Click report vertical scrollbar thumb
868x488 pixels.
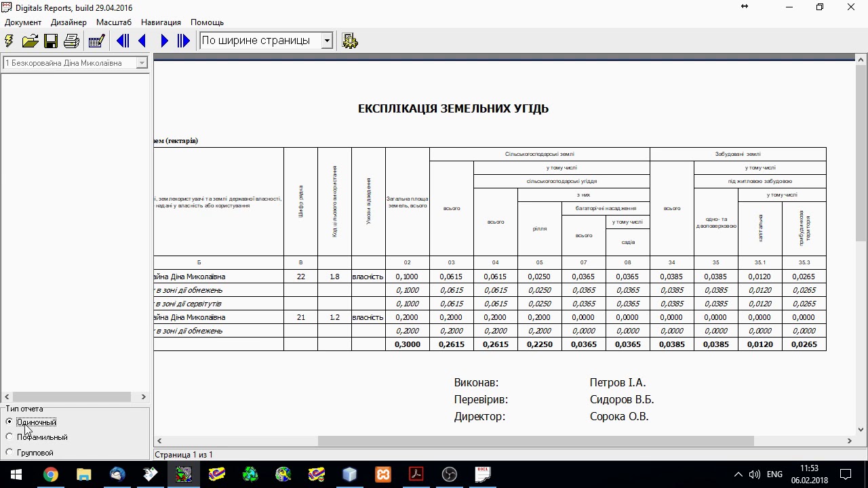[x=861, y=152]
